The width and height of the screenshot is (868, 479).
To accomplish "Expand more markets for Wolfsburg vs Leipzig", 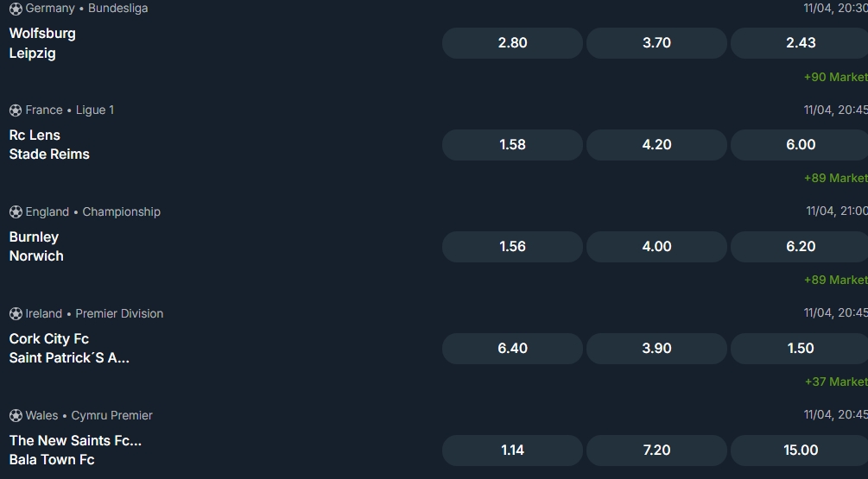I will coord(834,77).
